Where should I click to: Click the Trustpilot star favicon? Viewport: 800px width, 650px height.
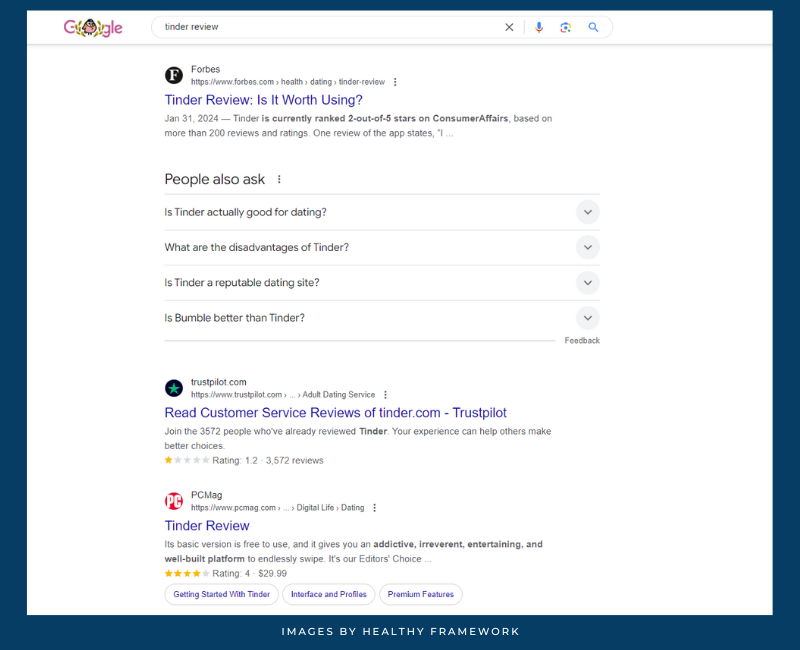174,388
